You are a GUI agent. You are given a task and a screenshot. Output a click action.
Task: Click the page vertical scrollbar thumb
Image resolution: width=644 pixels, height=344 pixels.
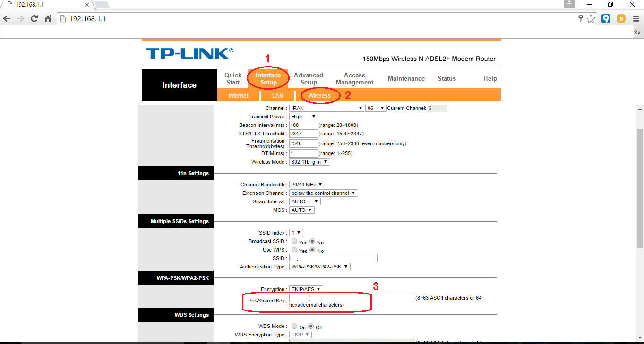click(640, 188)
